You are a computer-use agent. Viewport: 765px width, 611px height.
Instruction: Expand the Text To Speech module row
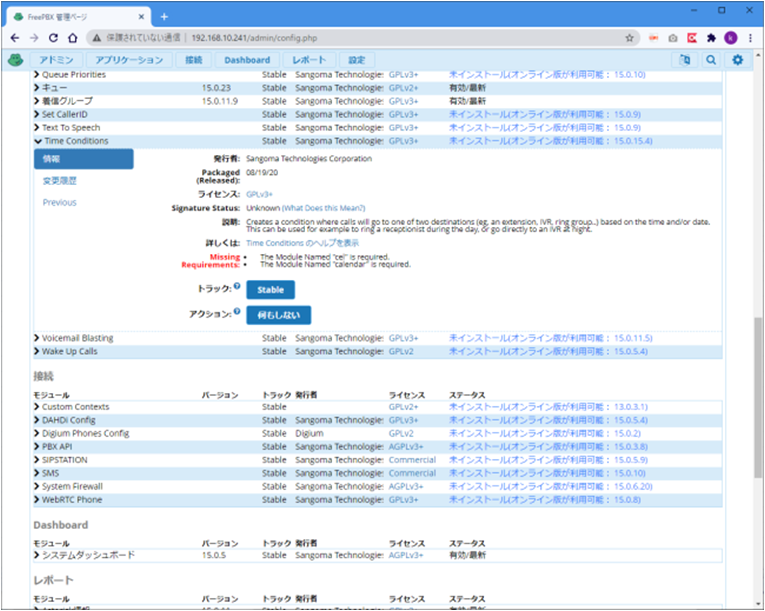coord(378,127)
